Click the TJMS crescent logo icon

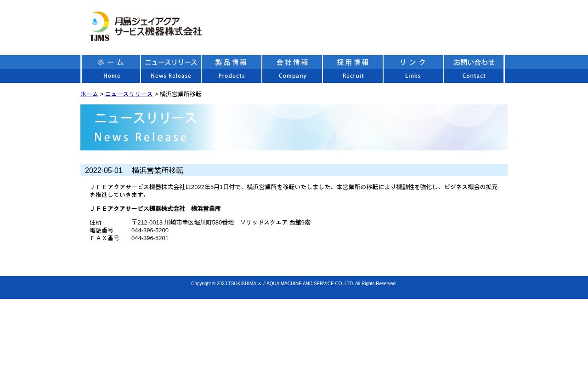tap(99, 26)
